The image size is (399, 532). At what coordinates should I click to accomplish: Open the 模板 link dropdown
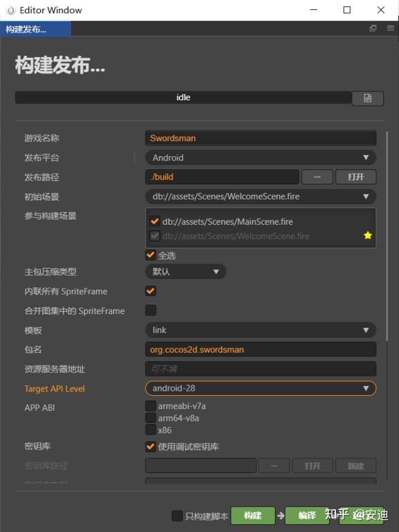[261, 330]
